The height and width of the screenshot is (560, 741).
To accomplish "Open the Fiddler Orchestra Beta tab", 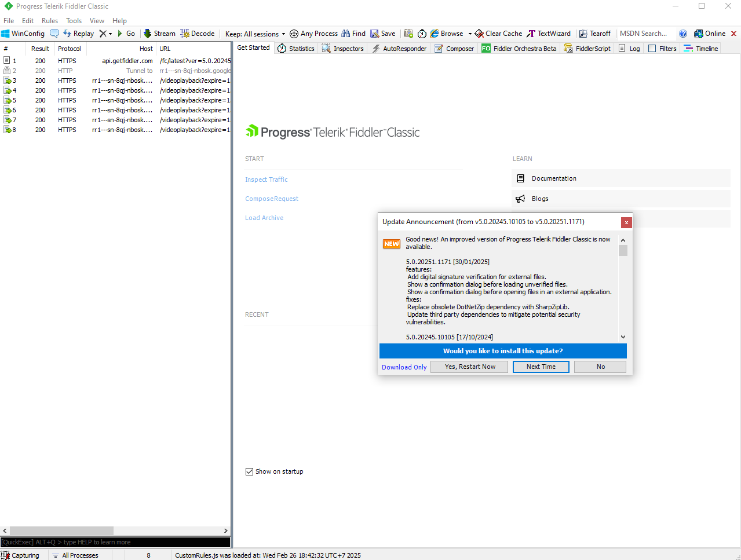I will (519, 49).
